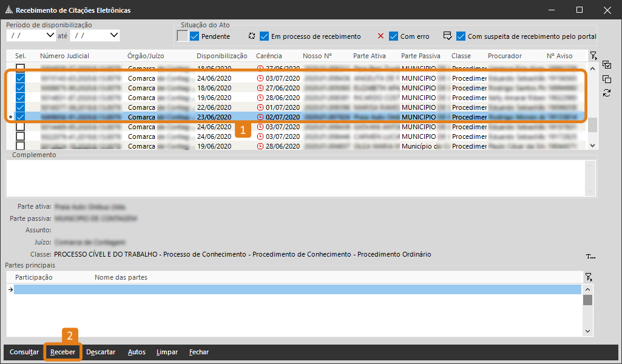Image resolution: width=622 pixels, height=364 pixels.
Task: Click the circular arrows refresh icon beside the grid
Action: tap(607, 93)
